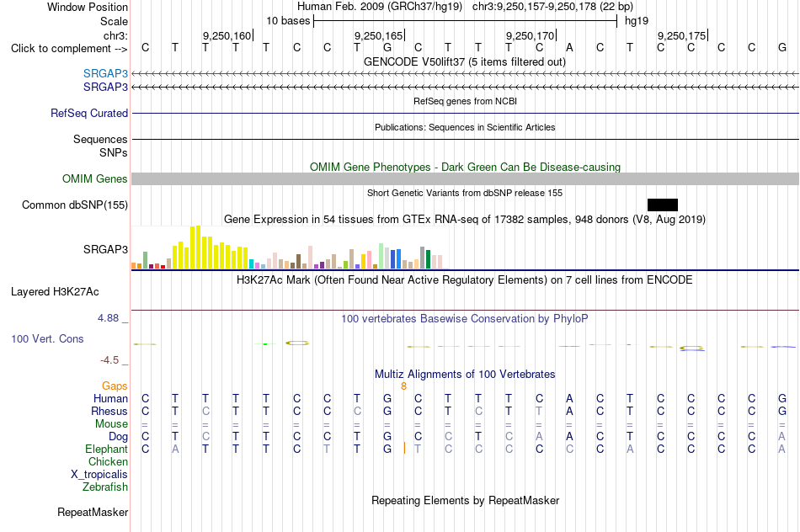The image size is (800, 532).
Task: Click the H3K27Ac Mark track title
Action: pos(465,280)
